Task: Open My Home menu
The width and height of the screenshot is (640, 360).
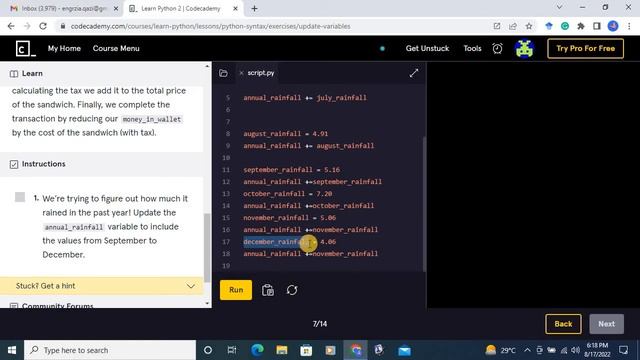Action: tap(64, 49)
